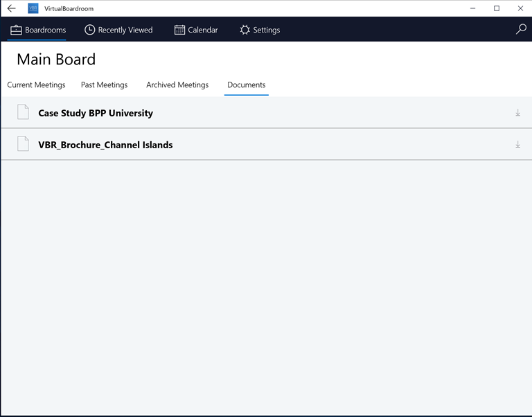Download VBR_Brochure_Channel Islands document
The image size is (532, 417).
point(517,145)
